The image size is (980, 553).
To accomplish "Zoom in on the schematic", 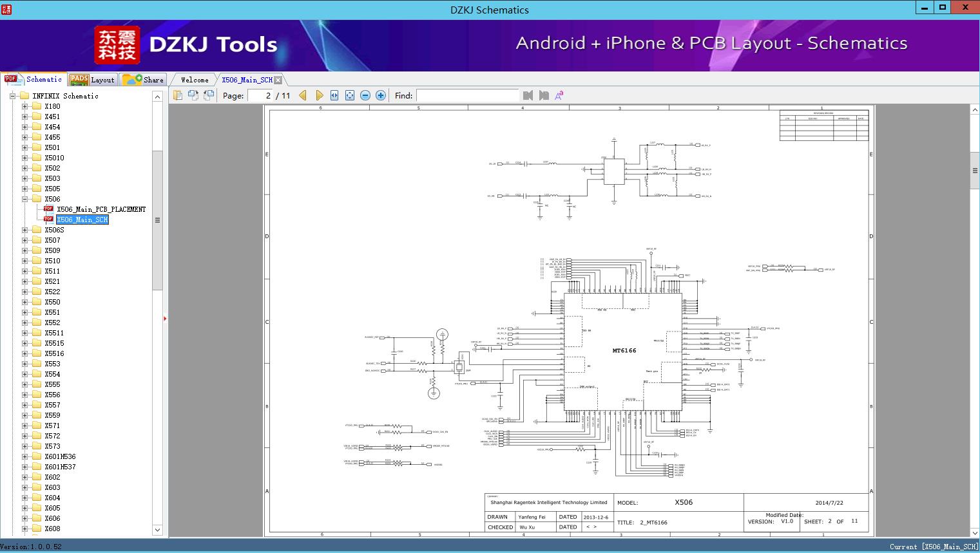I will pyautogui.click(x=381, y=95).
